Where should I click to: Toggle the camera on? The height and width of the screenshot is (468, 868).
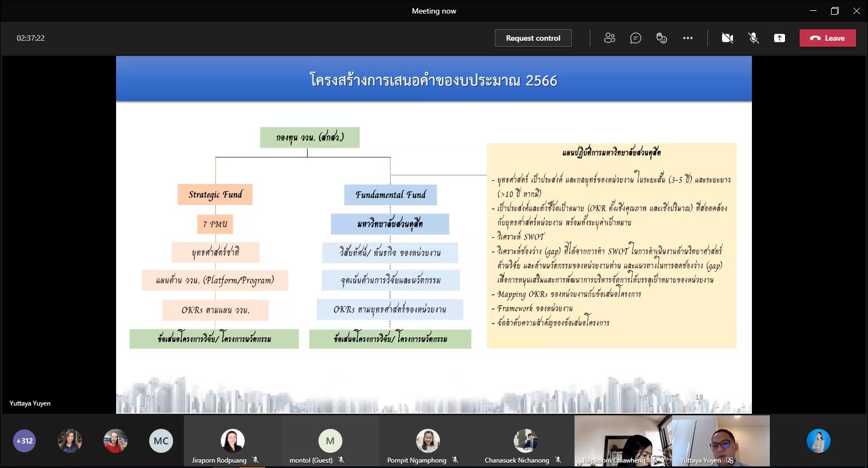[727, 38]
